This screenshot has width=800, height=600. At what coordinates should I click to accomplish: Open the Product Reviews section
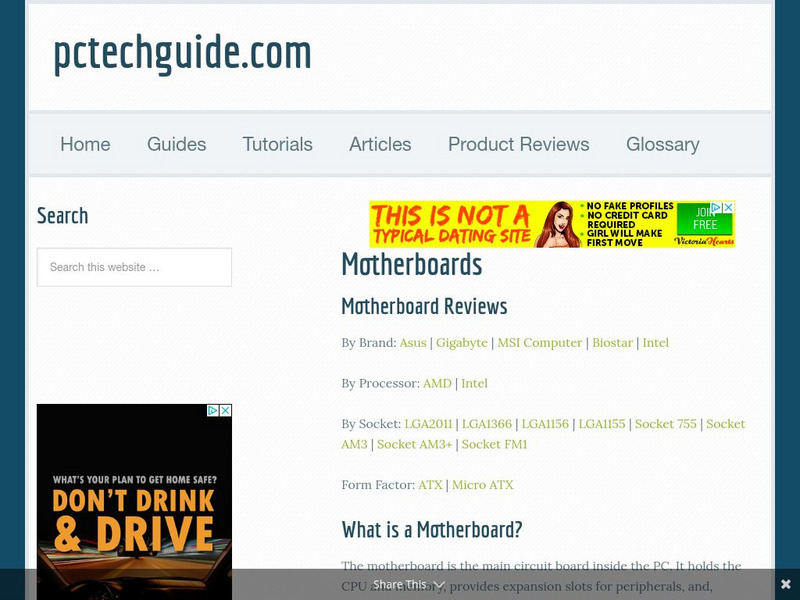click(518, 144)
